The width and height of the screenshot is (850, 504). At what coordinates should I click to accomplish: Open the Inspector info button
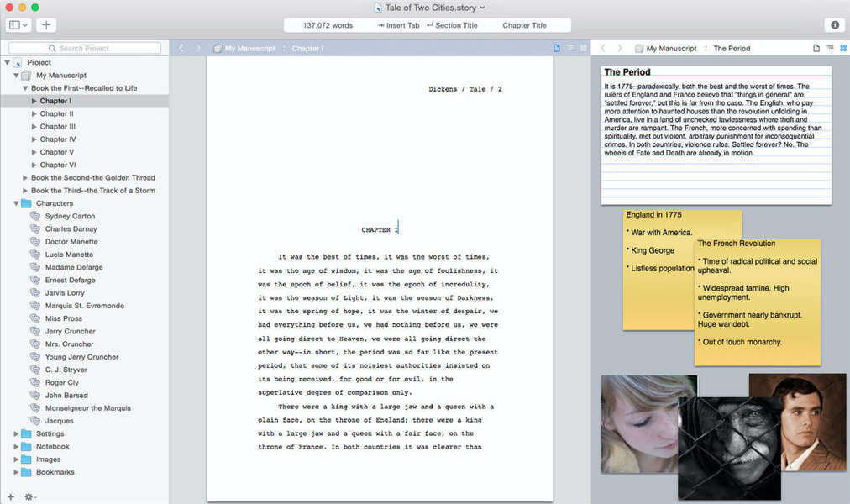(834, 25)
